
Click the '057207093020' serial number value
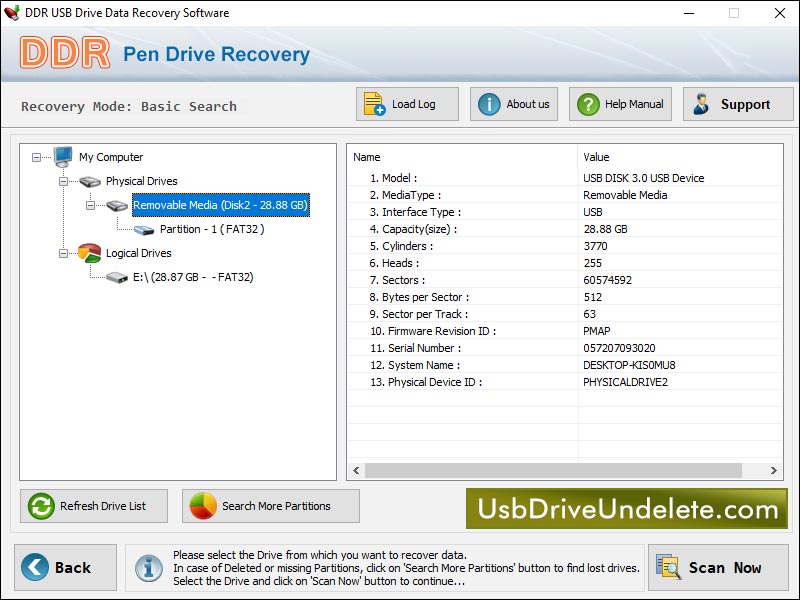click(619, 348)
